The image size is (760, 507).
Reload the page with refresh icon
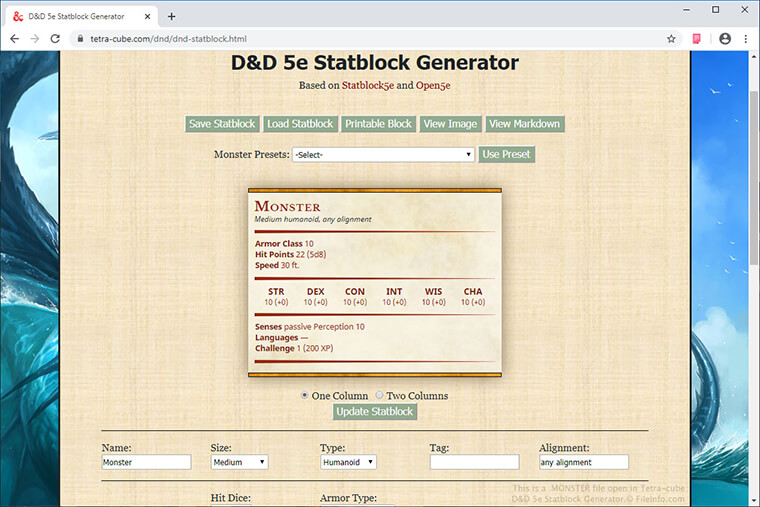click(x=57, y=38)
